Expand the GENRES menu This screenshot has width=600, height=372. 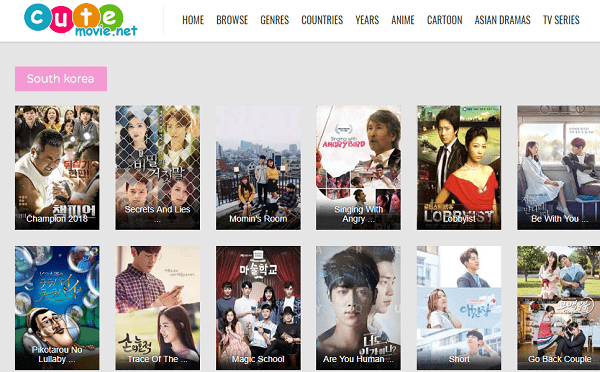coord(274,20)
